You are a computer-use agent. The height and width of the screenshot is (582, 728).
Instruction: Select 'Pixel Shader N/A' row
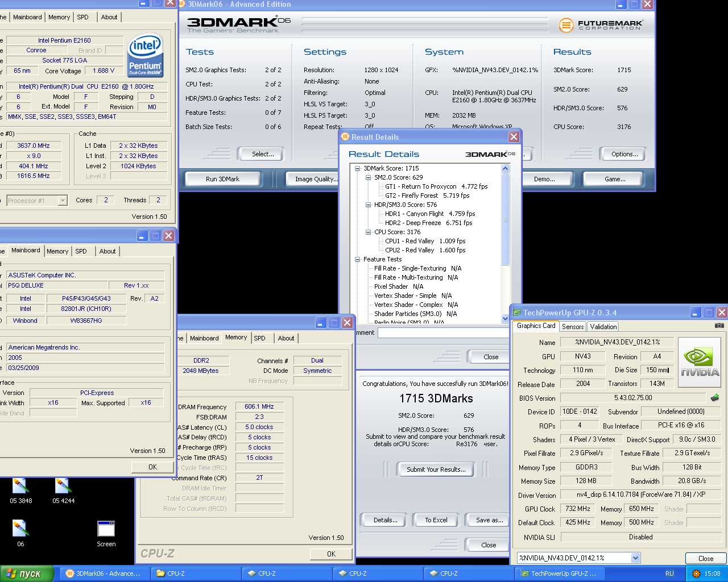[399, 286]
